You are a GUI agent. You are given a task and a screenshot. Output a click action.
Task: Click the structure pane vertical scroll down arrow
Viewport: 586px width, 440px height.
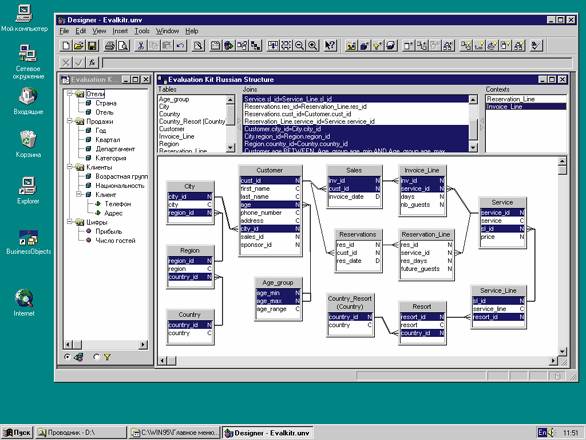click(x=562, y=351)
